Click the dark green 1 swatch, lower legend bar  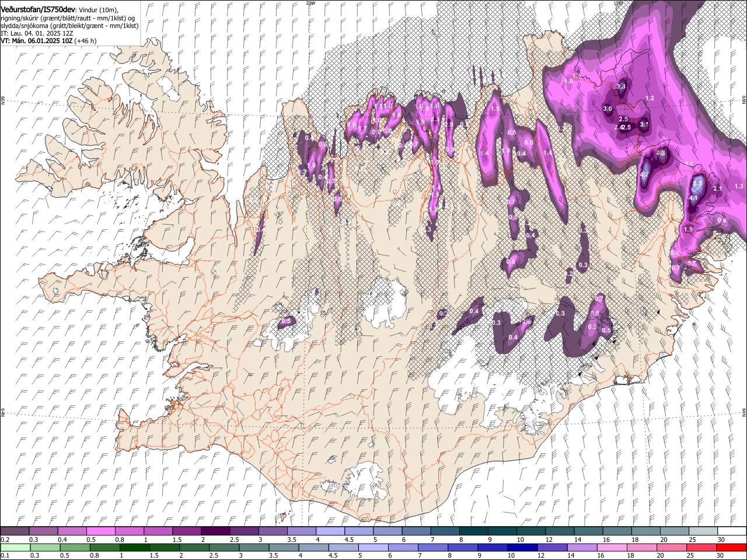[135, 547]
